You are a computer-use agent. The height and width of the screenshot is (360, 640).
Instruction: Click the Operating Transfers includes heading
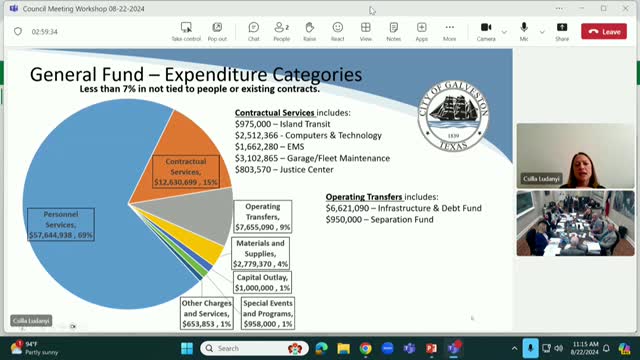(x=382, y=197)
